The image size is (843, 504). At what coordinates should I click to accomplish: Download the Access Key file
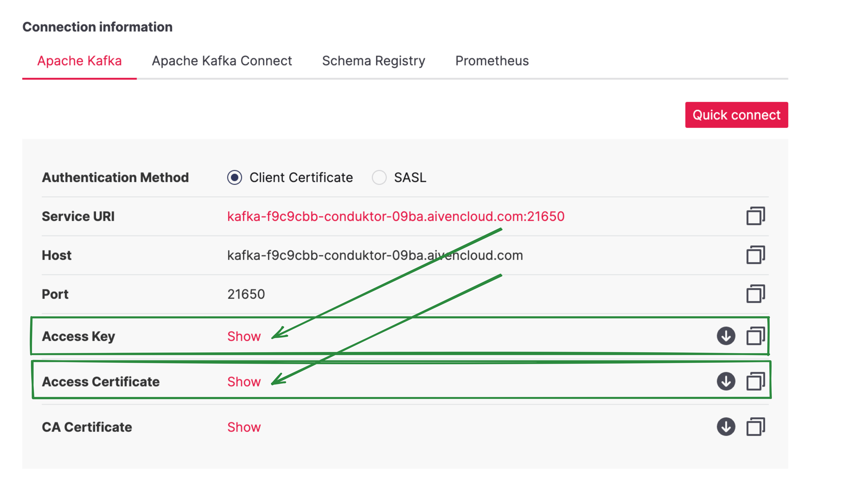[x=726, y=336]
